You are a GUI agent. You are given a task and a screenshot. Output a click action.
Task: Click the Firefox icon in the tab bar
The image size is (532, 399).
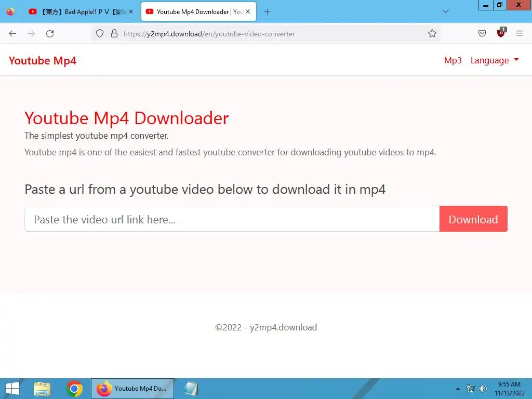(10, 11)
